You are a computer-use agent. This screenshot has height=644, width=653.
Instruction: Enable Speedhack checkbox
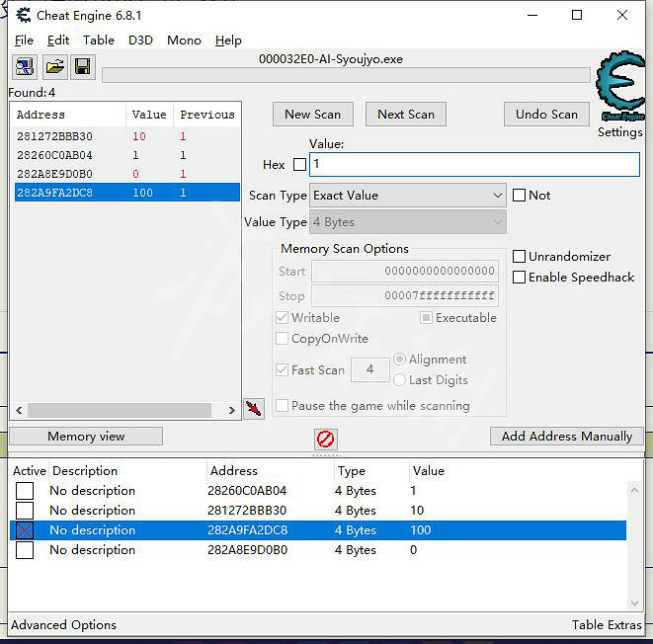519,278
